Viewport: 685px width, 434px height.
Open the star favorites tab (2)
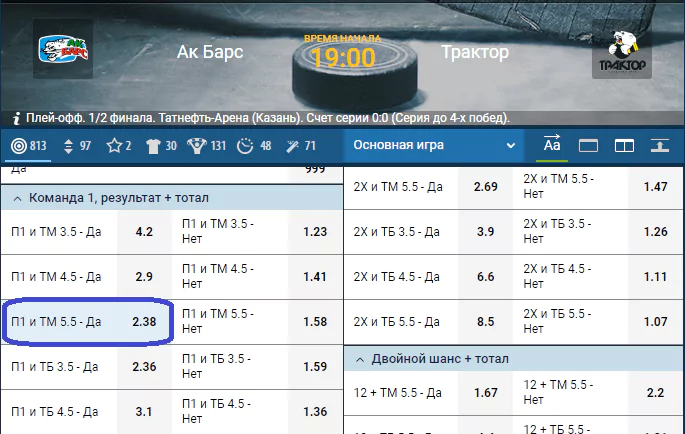coord(119,146)
